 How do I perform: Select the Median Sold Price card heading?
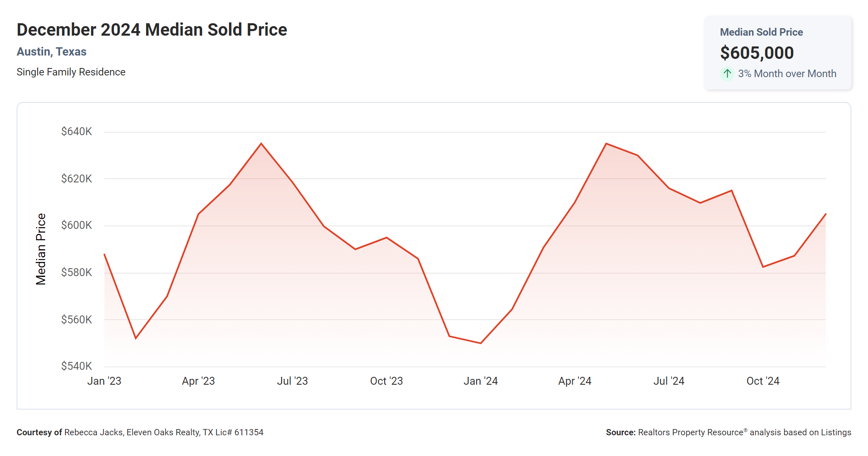[761, 32]
